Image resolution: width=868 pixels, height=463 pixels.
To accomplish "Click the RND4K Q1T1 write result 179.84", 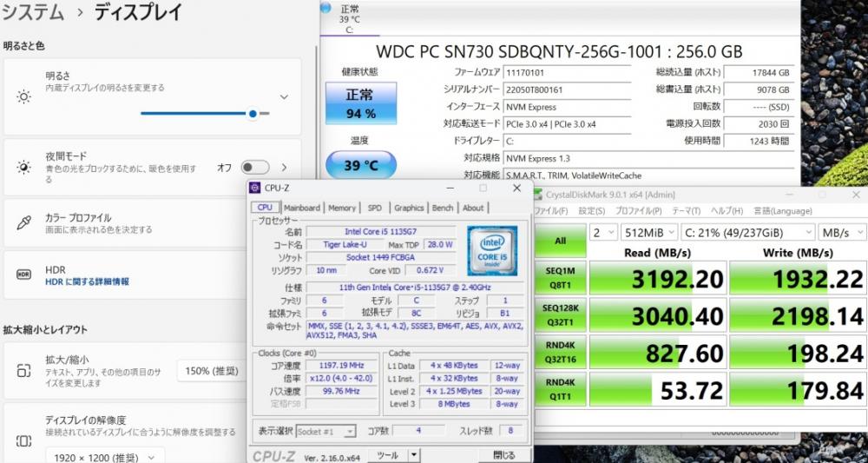I will click(x=799, y=389).
